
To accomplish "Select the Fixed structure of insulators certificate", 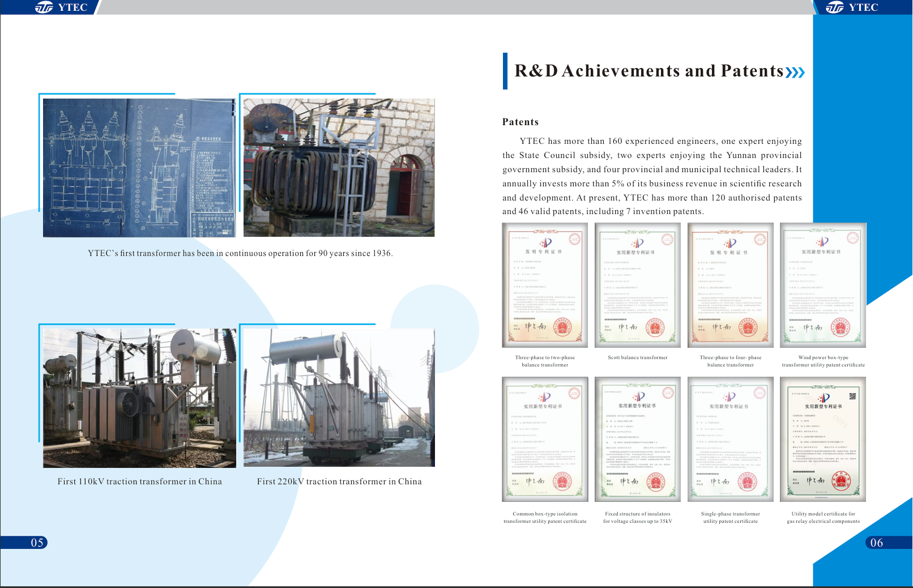I will 638,439.
